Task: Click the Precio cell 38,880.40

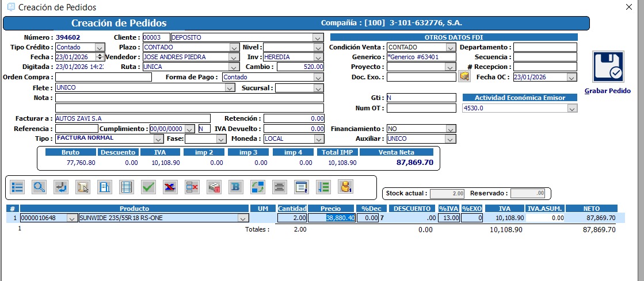Action: tap(331, 218)
